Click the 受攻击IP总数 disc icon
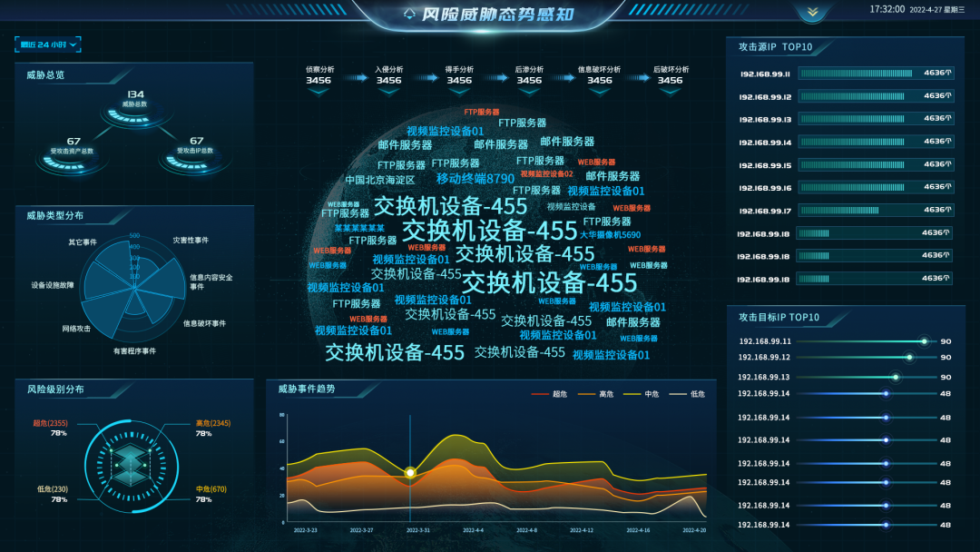 195,162
